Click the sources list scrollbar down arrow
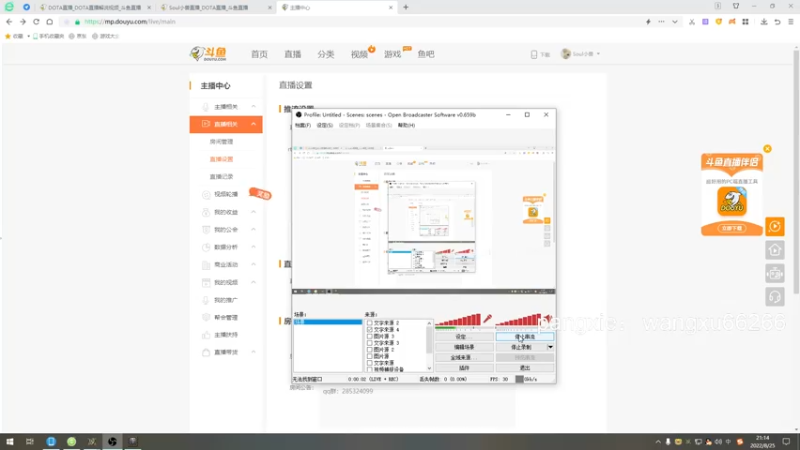800x450 pixels. tap(429, 368)
